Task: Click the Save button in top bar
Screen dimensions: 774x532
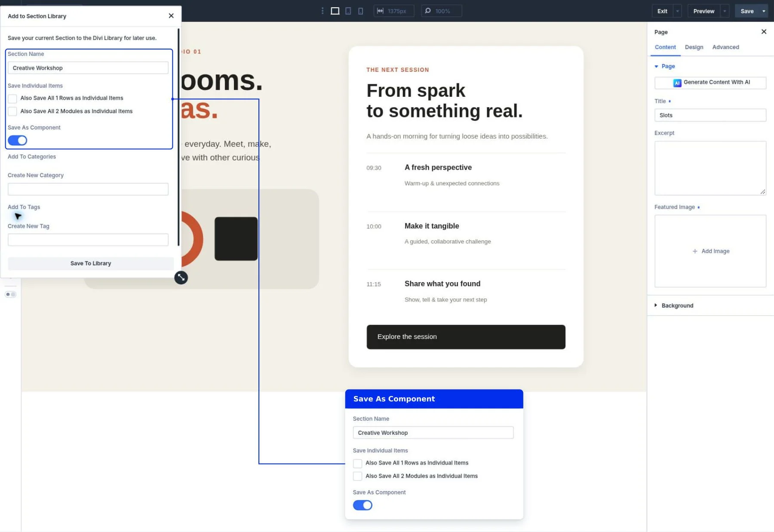Action: click(x=747, y=11)
